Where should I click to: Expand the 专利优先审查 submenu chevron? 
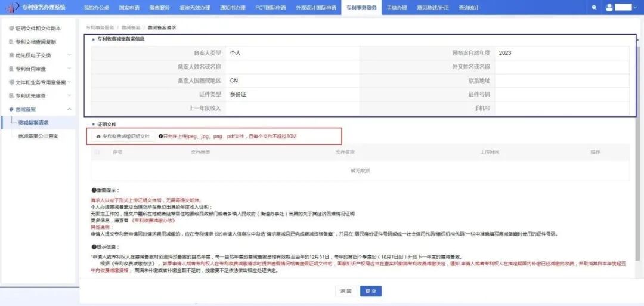point(69,95)
